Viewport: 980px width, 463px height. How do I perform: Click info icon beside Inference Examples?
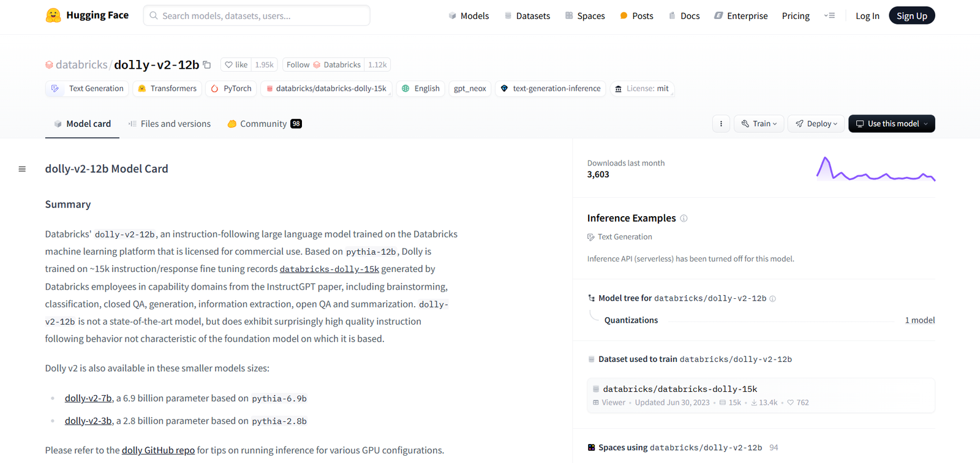[x=684, y=219]
